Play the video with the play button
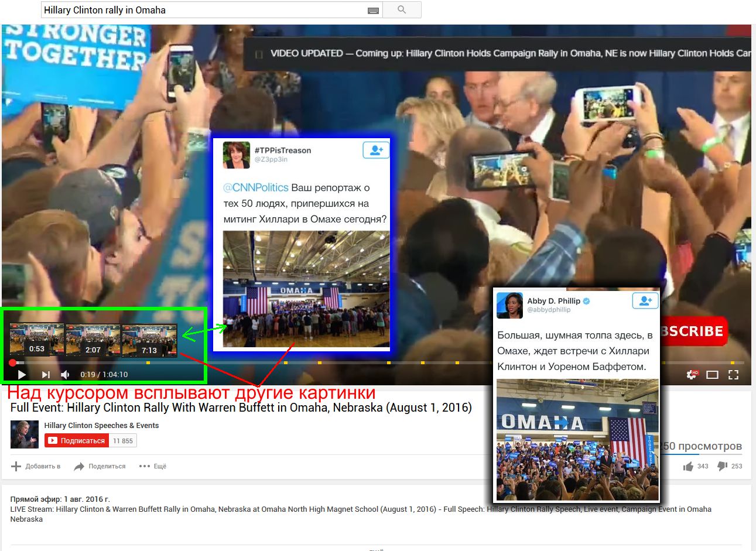Viewport: 756px width, 551px height. [22, 375]
